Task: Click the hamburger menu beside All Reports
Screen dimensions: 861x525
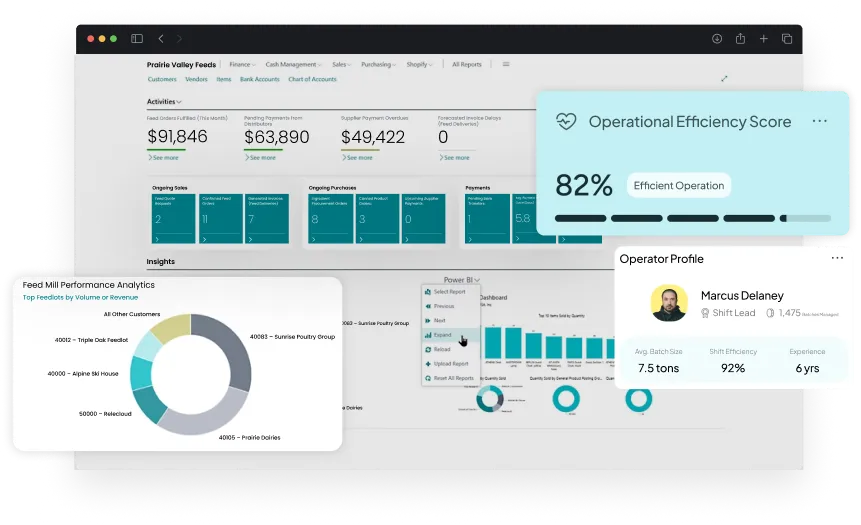Action: [506, 64]
